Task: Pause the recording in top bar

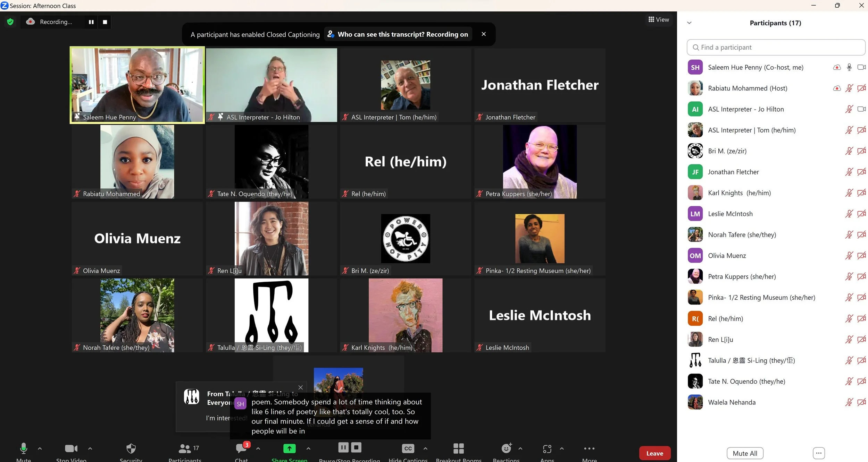Action: tap(91, 22)
